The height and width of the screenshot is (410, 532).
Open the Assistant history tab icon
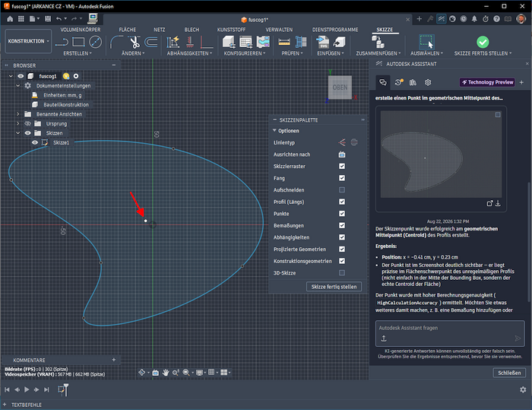[399, 82]
